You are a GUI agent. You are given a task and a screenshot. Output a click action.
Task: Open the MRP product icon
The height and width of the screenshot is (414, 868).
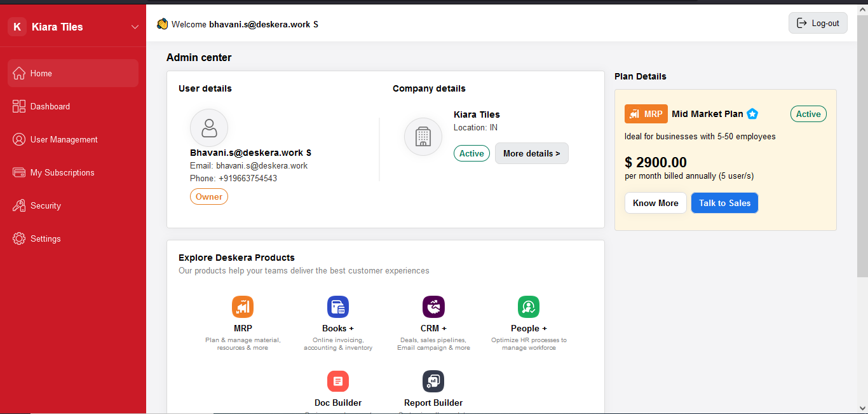[243, 307]
